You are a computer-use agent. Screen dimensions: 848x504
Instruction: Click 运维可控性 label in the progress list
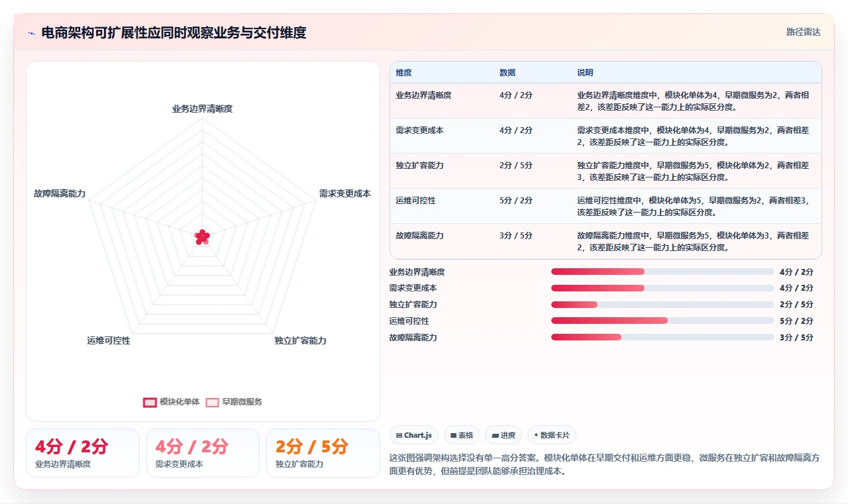[409, 321]
